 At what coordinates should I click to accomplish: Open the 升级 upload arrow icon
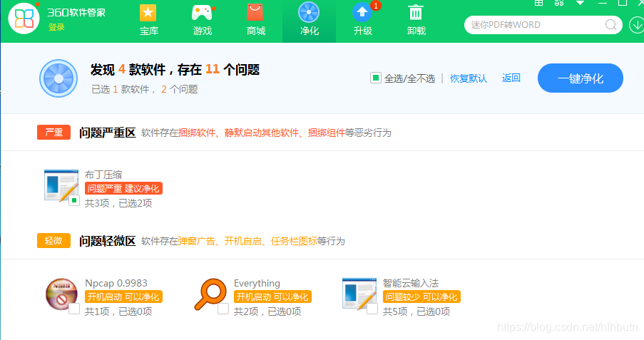(362, 12)
